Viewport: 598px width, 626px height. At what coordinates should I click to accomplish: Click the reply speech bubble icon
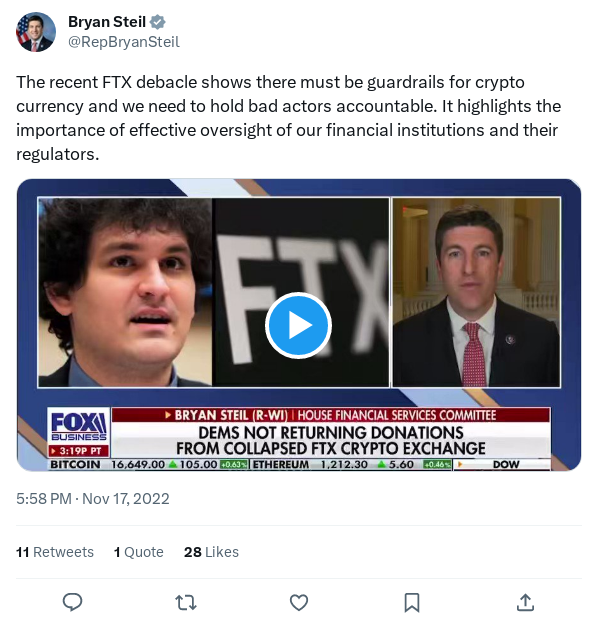click(72, 602)
